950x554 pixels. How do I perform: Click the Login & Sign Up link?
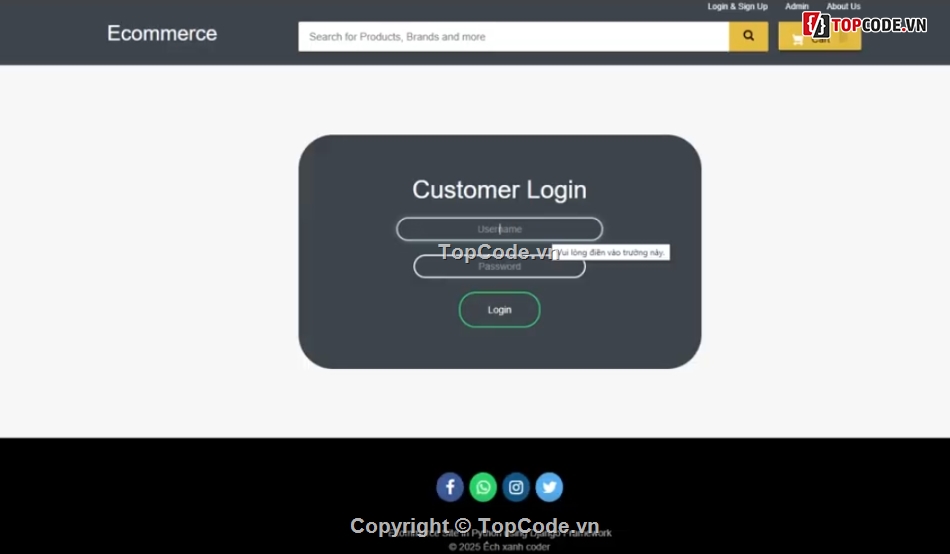tap(737, 7)
